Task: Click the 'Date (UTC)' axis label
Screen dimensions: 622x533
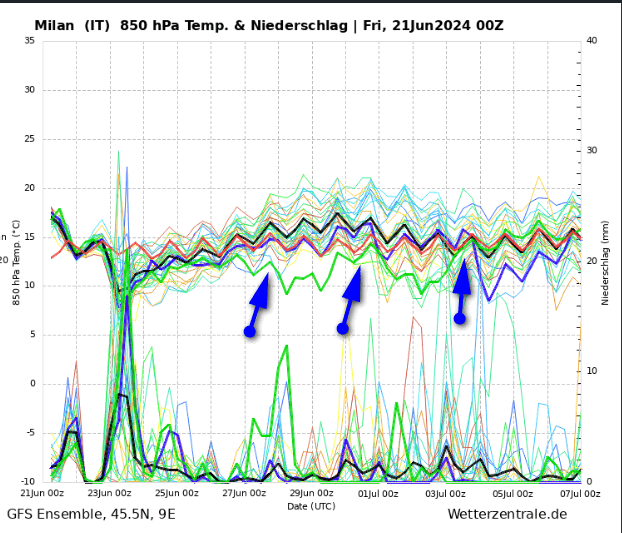Action: 311,506
